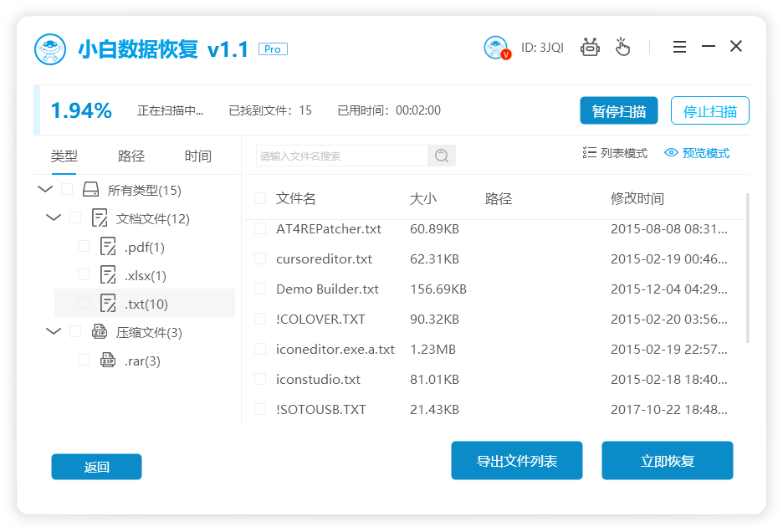Switch to the 时间 tab
The image size is (783, 532).
pyautogui.click(x=198, y=156)
